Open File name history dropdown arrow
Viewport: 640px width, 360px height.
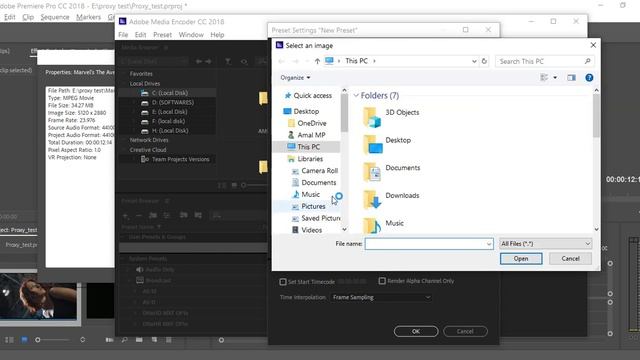pyautogui.click(x=489, y=244)
